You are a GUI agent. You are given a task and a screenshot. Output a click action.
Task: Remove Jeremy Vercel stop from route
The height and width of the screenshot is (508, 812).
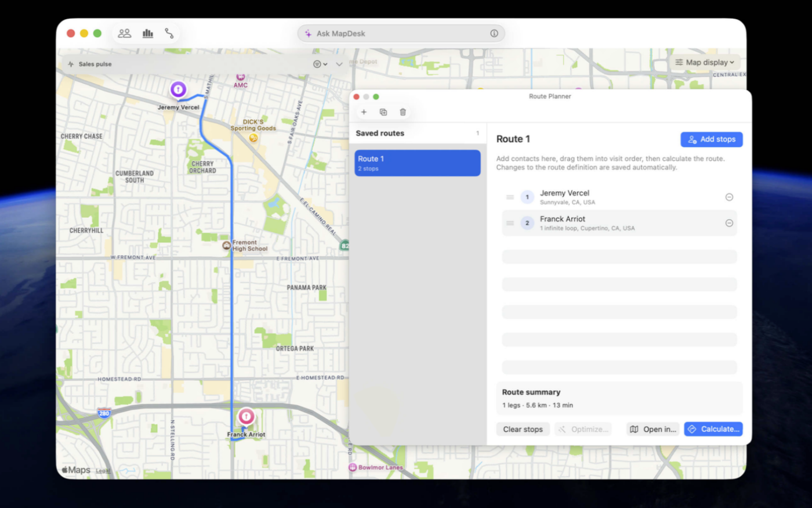coord(729,197)
